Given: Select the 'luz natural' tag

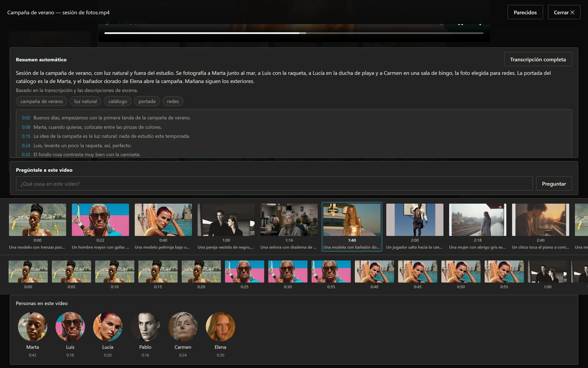Looking at the screenshot, I should click(x=86, y=101).
